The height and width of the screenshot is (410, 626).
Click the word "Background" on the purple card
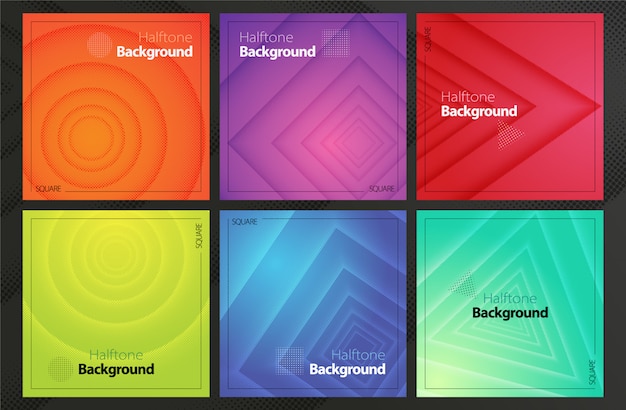pos(277,52)
